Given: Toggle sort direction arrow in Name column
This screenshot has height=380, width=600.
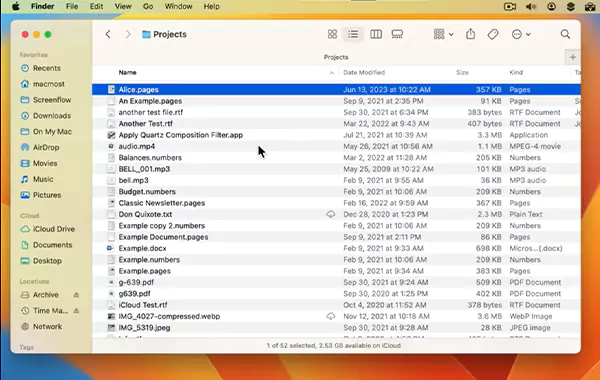Looking at the screenshot, I should [x=331, y=73].
